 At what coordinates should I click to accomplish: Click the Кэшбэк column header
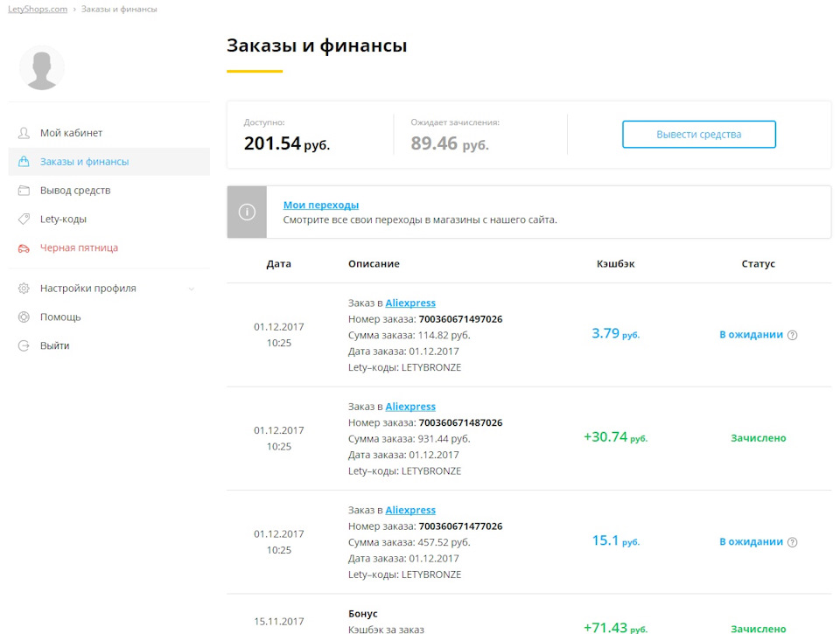(615, 264)
